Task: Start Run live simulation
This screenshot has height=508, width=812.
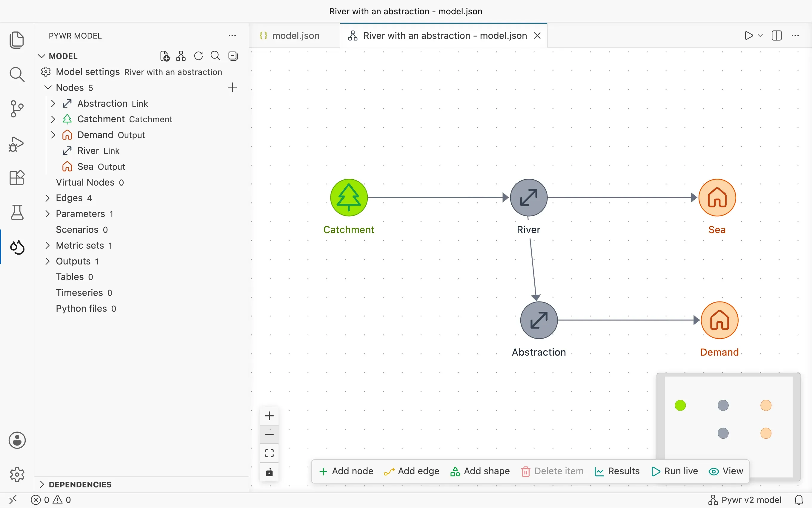Action: [x=674, y=471]
